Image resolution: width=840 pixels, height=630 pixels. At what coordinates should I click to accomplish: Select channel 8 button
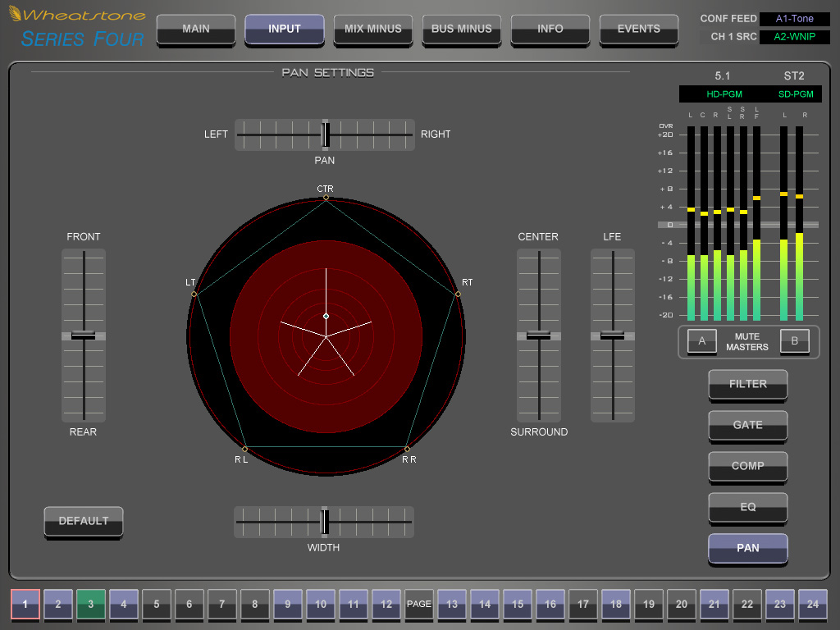(255, 605)
